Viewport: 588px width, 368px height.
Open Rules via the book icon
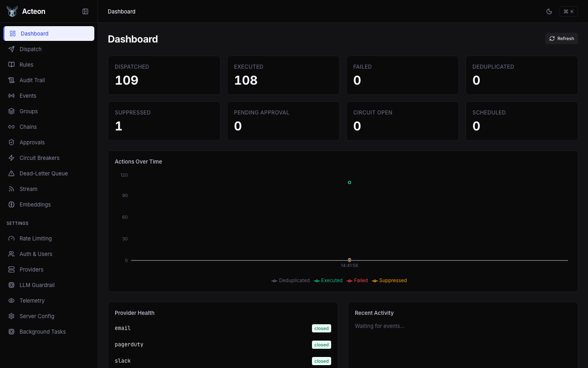pyautogui.click(x=11, y=65)
